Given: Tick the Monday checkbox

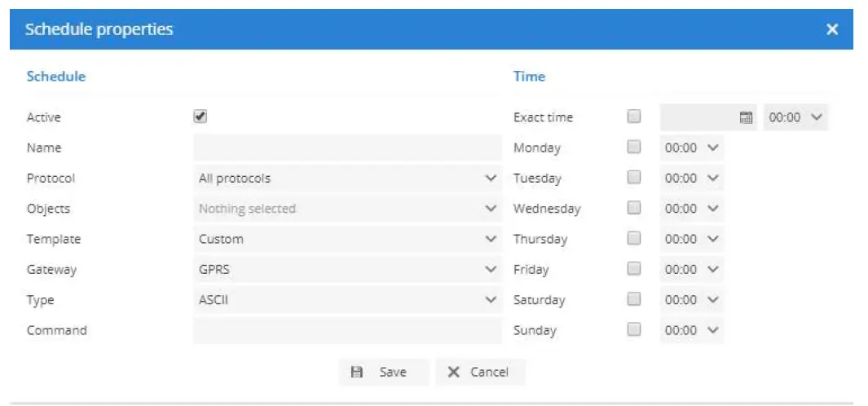Looking at the screenshot, I should 634,148.
